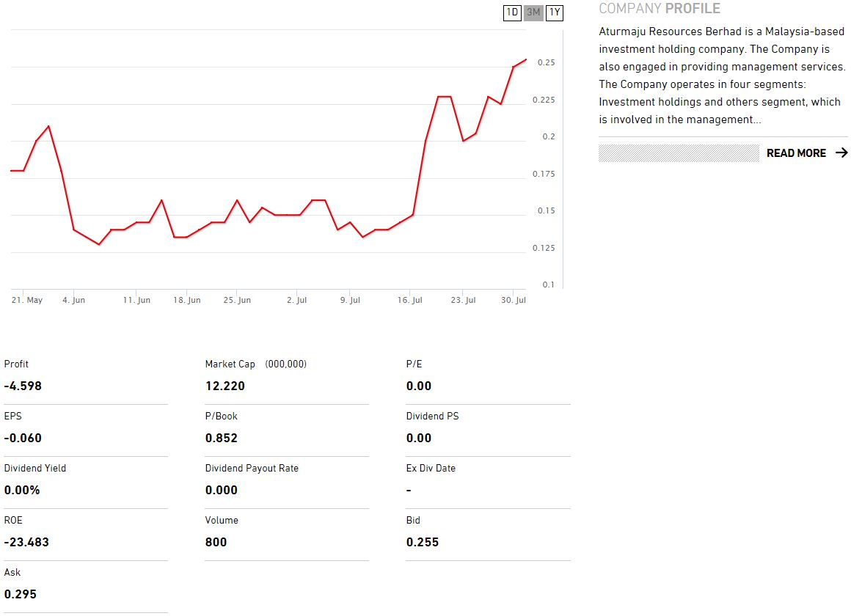851x616 pixels.
Task: Click the Ask price 0.295
Action: click(21, 595)
